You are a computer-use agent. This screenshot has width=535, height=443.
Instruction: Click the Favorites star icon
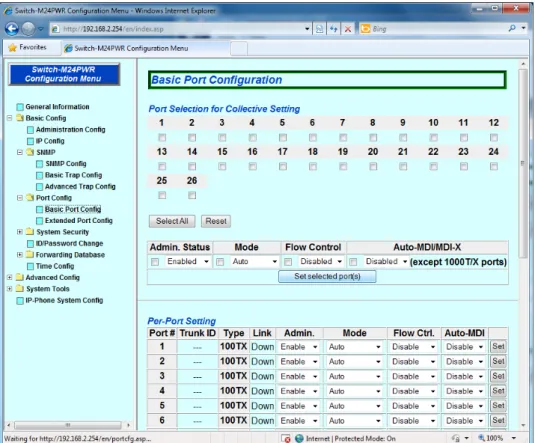[12, 47]
